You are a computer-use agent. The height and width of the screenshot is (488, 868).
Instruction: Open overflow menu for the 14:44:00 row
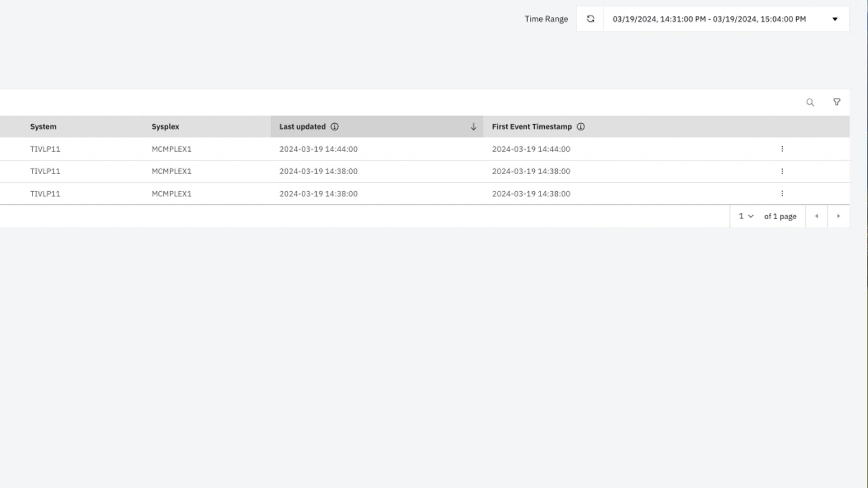pyautogui.click(x=782, y=149)
